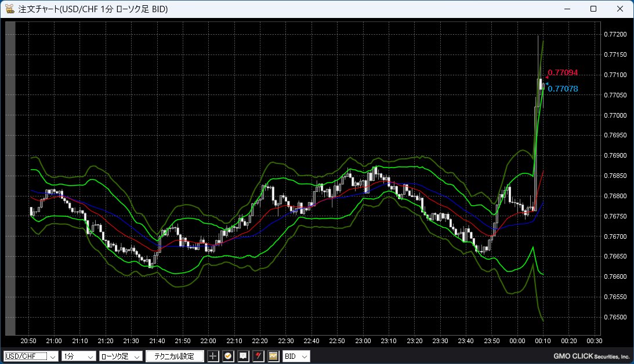Open the BID price type dropdown
This screenshot has width=634, height=364.
[296, 356]
